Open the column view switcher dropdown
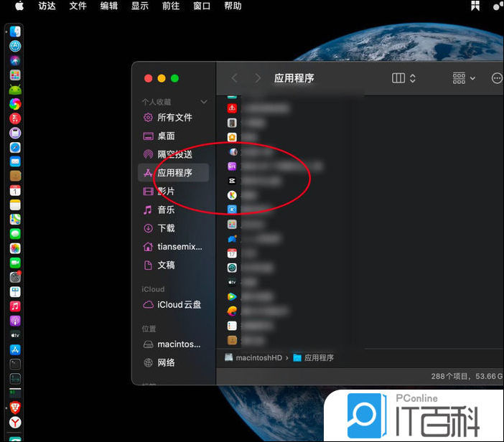504x442 pixels. pos(403,78)
